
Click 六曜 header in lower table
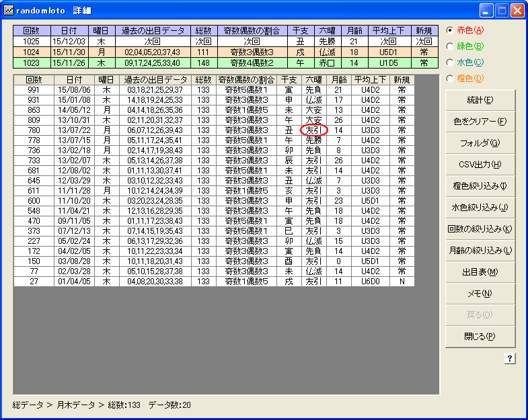click(x=314, y=80)
